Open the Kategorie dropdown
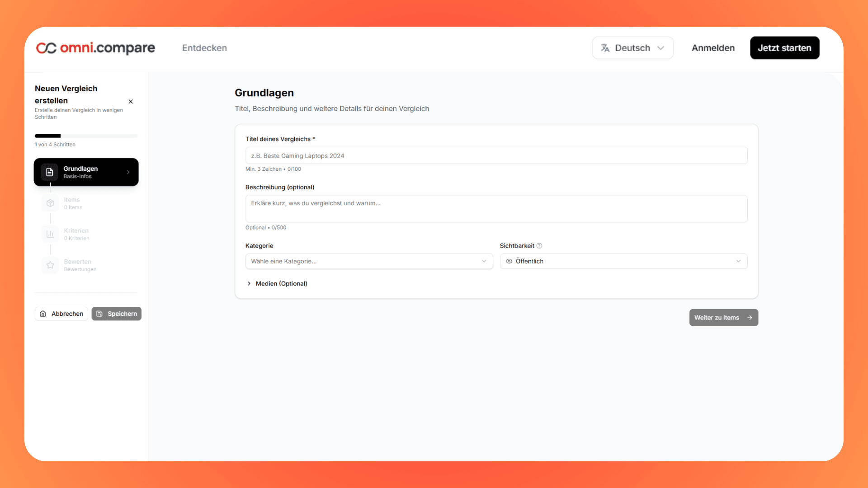Screen dimensions: 868x488 coord(368,261)
